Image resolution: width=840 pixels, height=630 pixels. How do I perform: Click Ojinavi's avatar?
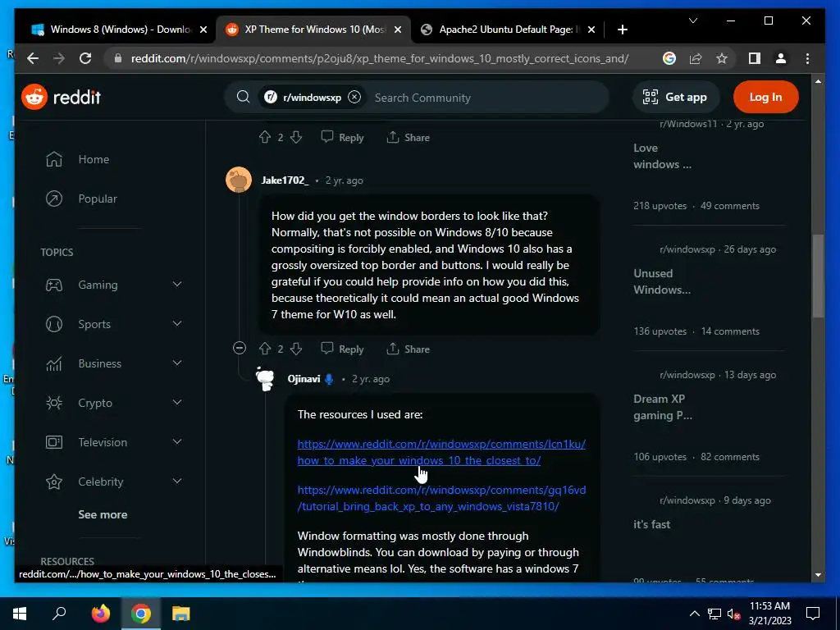pyautogui.click(x=265, y=379)
